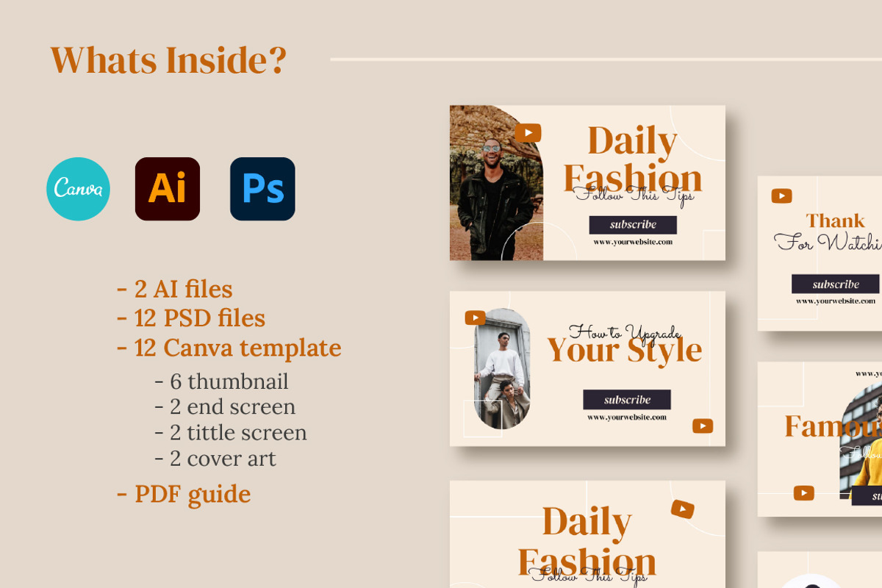Click tilted YouTube icon on bottom Daily Fashion card
This screenshot has height=588, width=882.
tap(683, 509)
